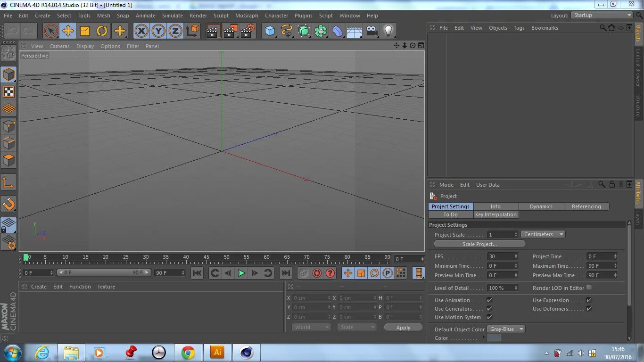Screen dimensions: 644x362
Task: Open Default Object Color dropdown
Action: [x=506, y=329]
